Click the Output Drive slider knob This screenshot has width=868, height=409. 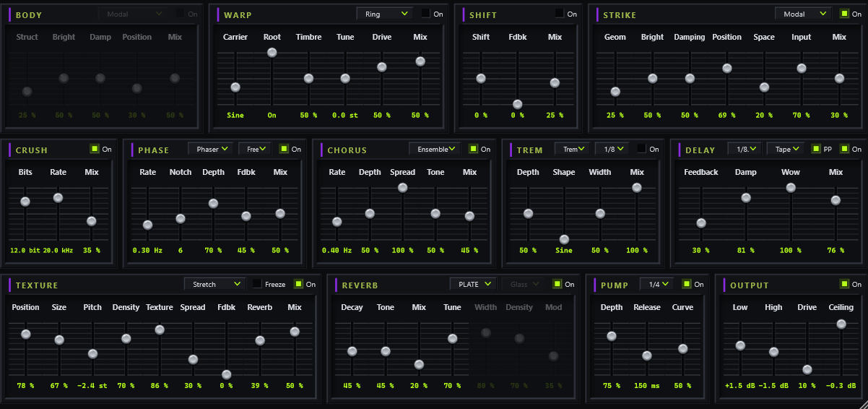pyautogui.click(x=807, y=369)
